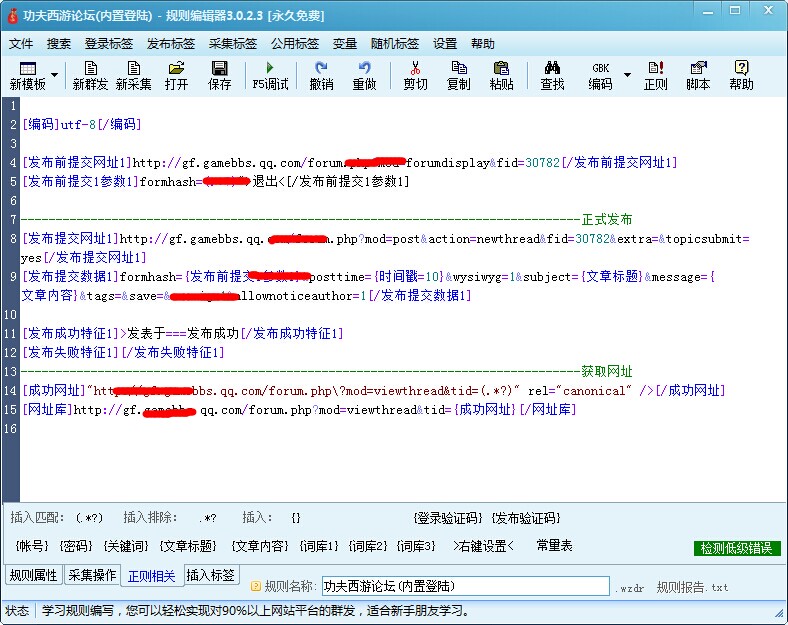Redo with the 重做 icon
Viewport: 788px width, 625px height.
pos(364,75)
